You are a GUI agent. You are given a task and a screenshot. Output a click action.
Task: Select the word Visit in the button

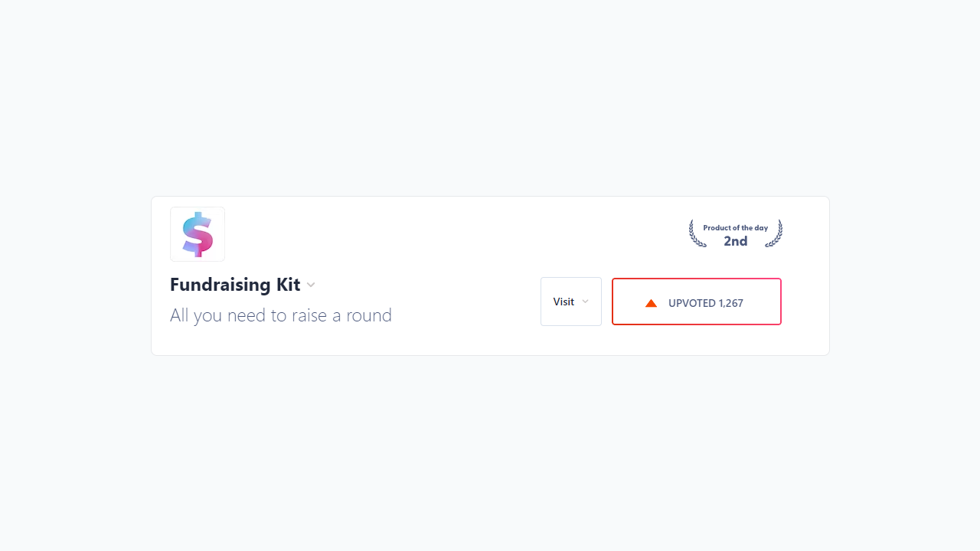563,302
